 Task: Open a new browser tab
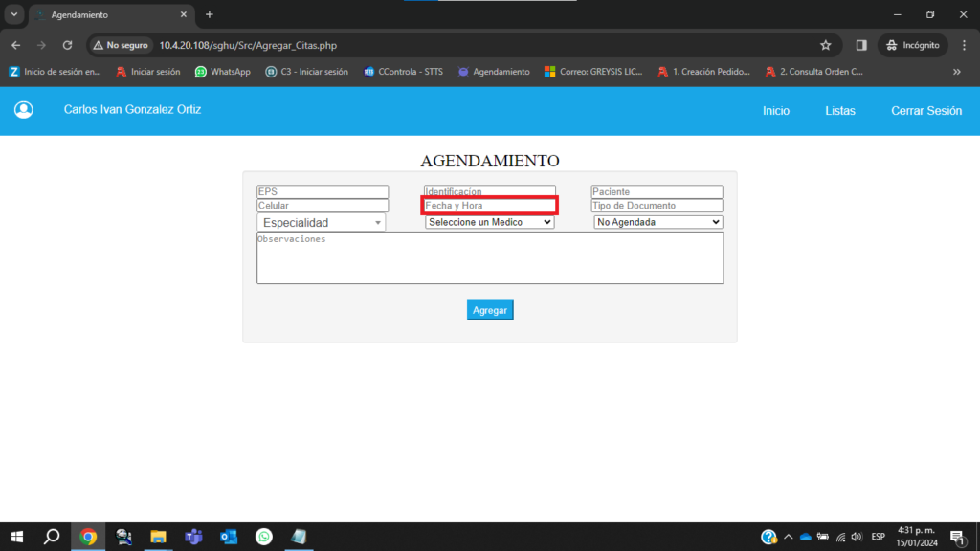click(210, 14)
